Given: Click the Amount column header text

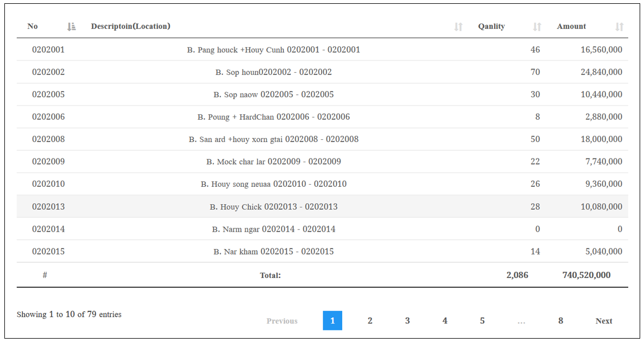Looking at the screenshot, I should coord(571,26).
